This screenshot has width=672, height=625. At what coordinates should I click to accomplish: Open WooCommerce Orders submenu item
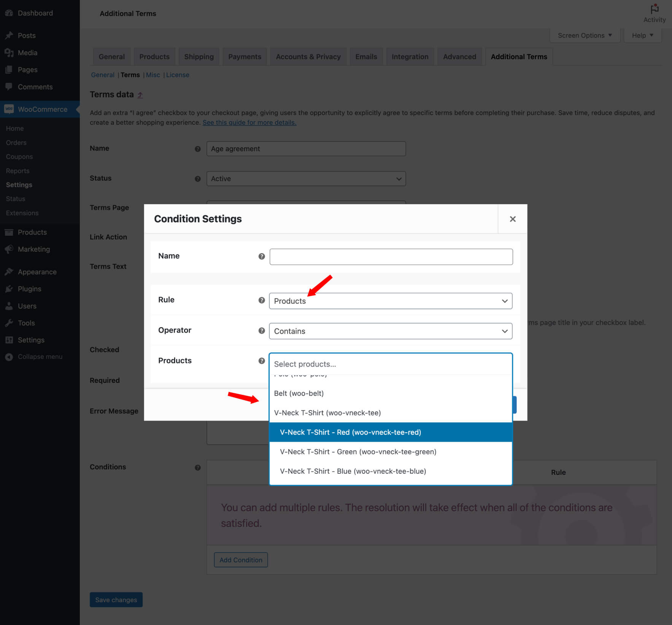16,143
